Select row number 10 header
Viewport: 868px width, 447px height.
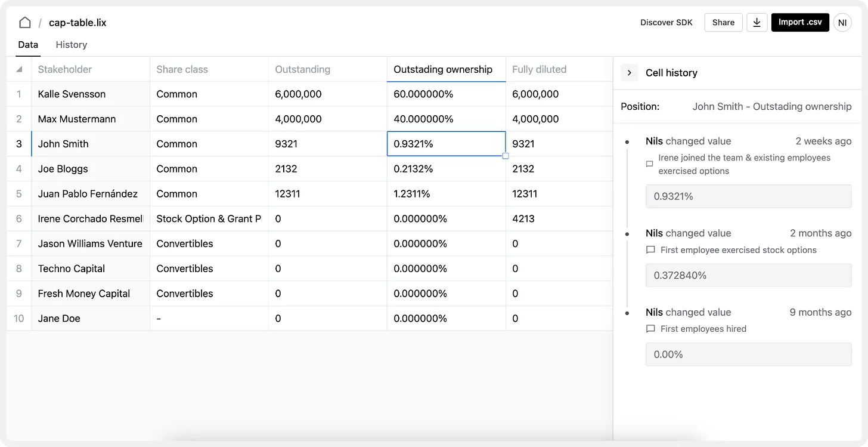[x=19, y=319]
